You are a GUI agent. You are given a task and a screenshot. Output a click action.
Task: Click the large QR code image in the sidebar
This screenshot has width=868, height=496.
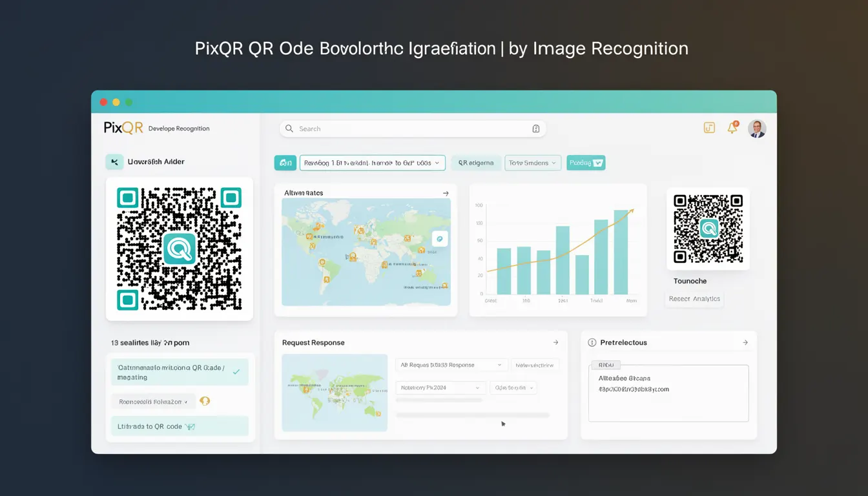click(x=180, y=249)
